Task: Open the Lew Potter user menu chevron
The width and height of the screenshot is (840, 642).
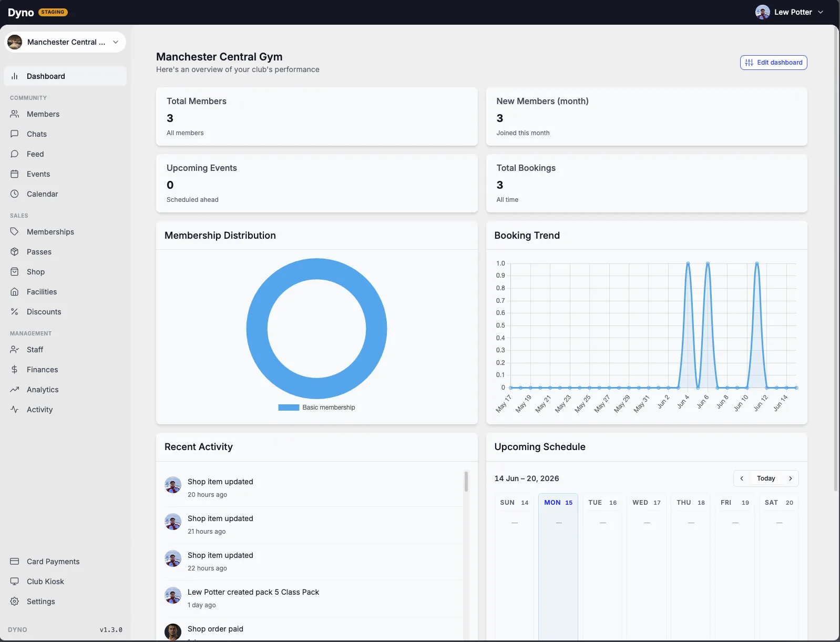Action: click(x=821, y=12)
